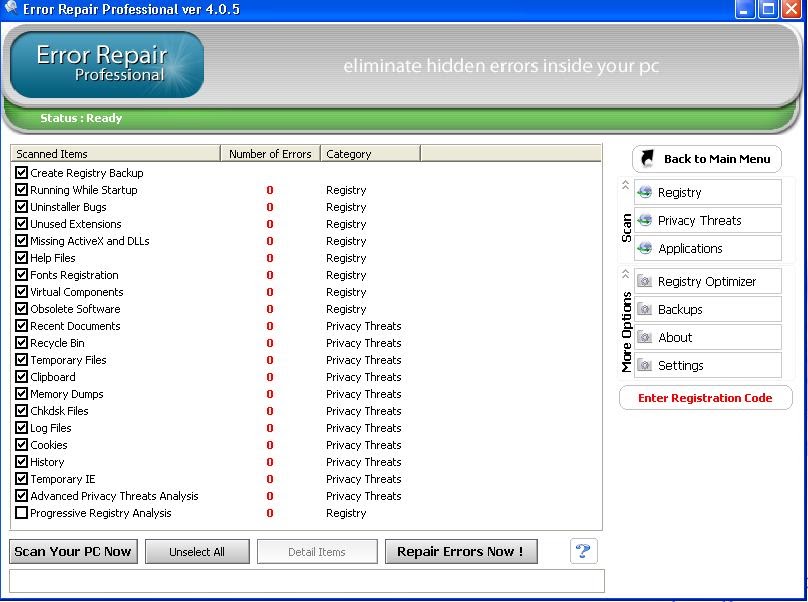
Task: Open the Settings option
Action: point(708,365)
